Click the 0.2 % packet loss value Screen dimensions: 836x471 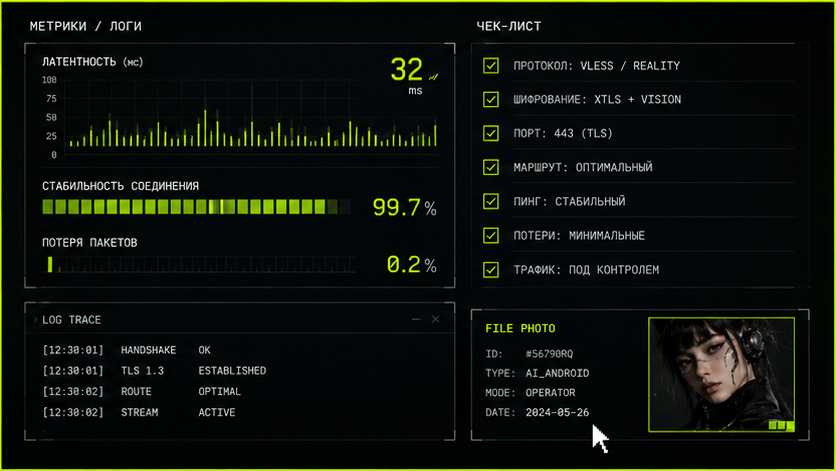pyautogui.click(x=411, y=265)
